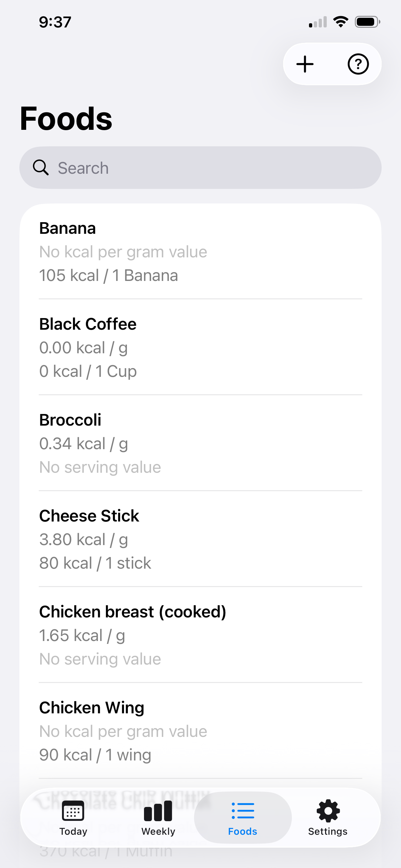Check the battery status icon
This screenshot has height=868, width=401.
[367, 22]
